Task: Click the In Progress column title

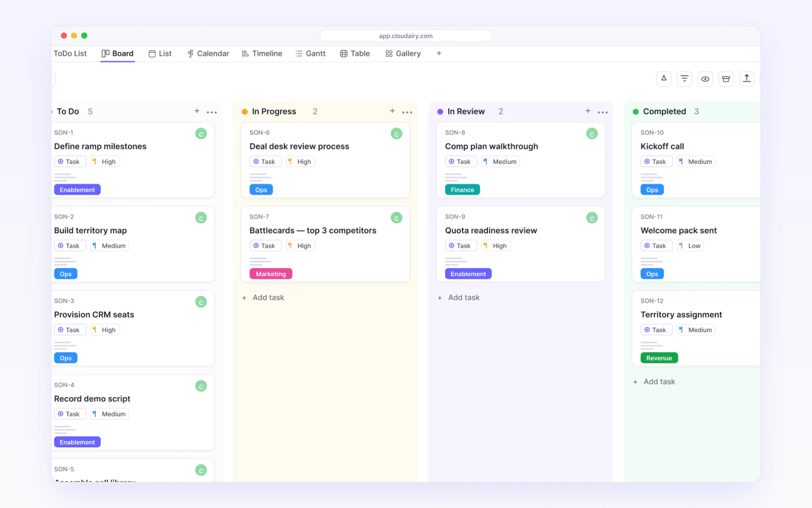Action: point(274,112)
